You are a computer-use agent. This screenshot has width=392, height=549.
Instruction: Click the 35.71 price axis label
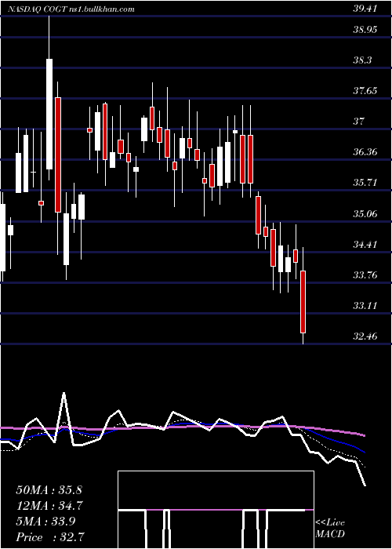(365, 183)
